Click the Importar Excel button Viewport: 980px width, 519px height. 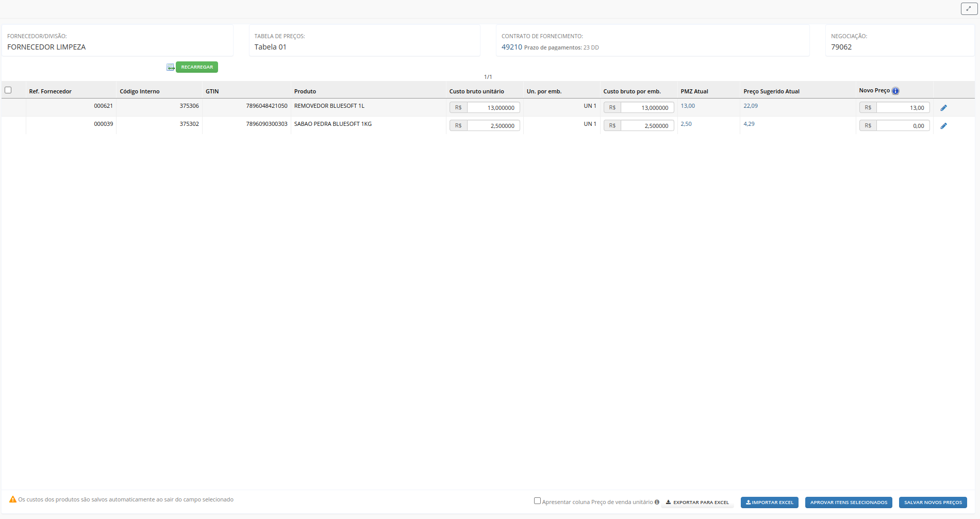coord(769,502)
